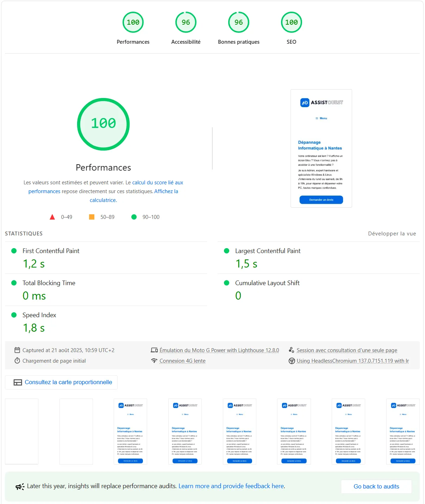The height and width of the screenshot is (504, 425).
Task: Click the treemap icon beside Consultez la carte
Action: (x=18, y=382)
